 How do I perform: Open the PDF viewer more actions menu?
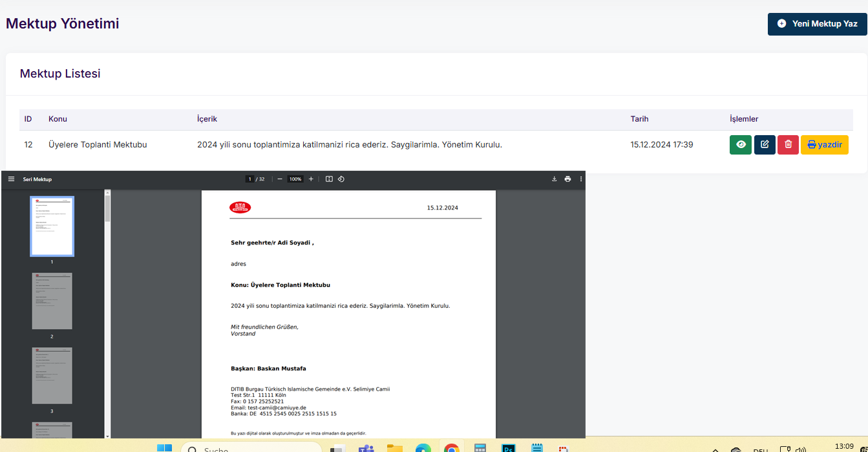[581, 179]
